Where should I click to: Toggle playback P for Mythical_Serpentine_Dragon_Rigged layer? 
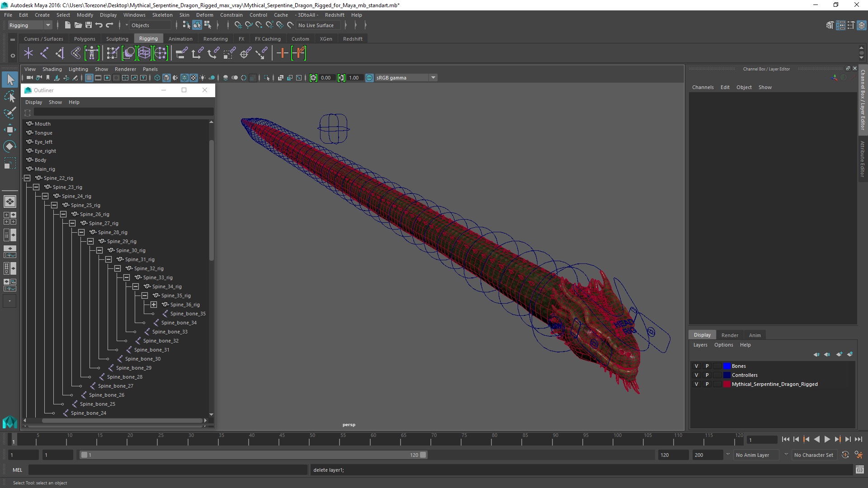707,384
